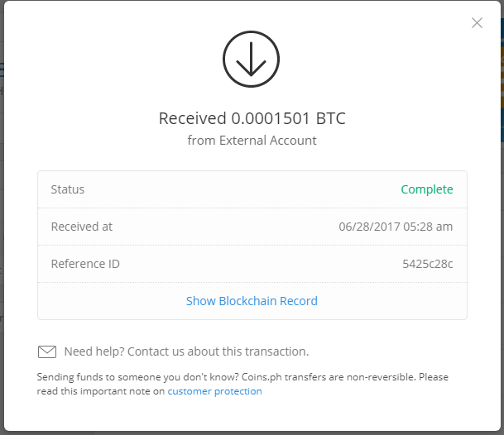Select Need help? Contact us text
The image size is (504, 435).
pos(186,351)
